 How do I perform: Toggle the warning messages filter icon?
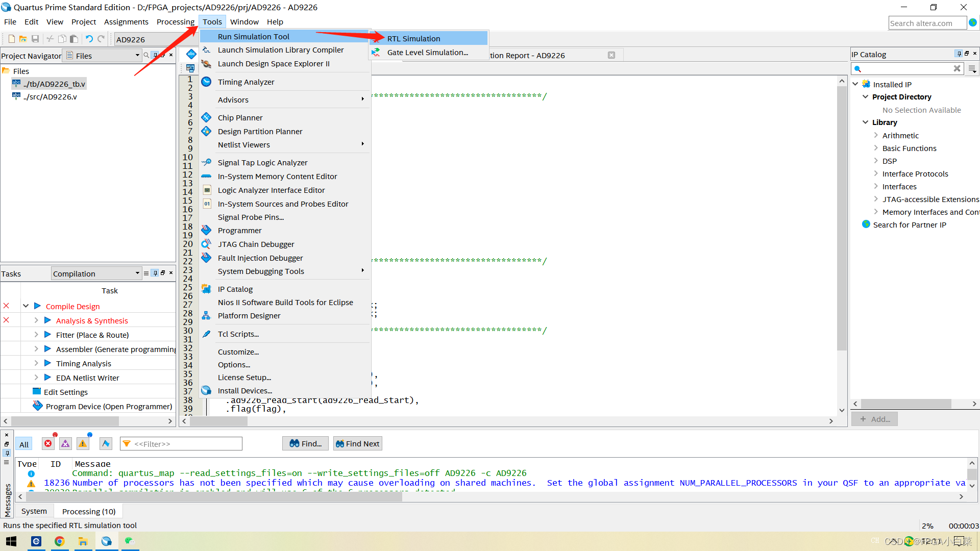tap(83, 444)
